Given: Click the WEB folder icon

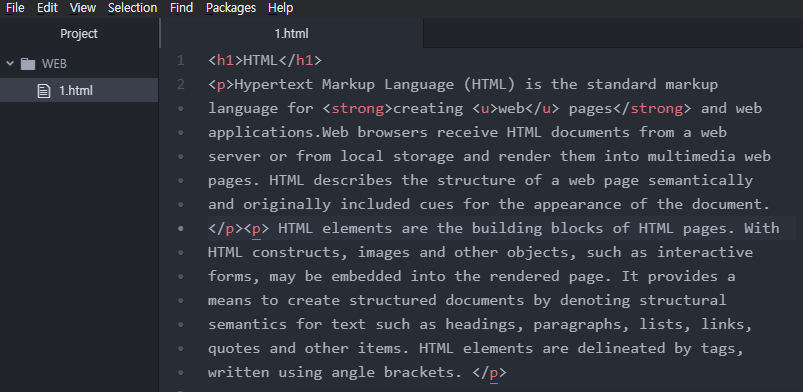Looking at the screenshot, I should click(x=28, y=64).
